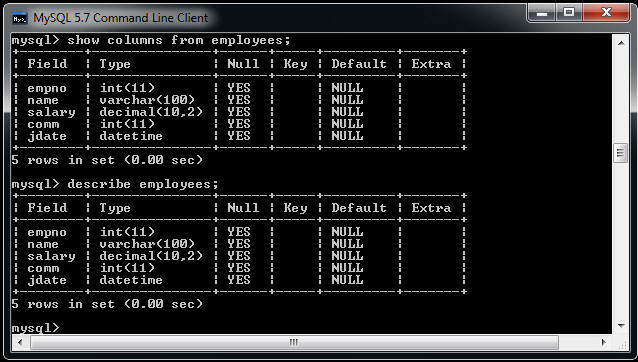The width and height of the screenshot is (638, 362).
Task: Click the 'describe employees;' command line
Action: pyautogui.click(x=115, y=184)
